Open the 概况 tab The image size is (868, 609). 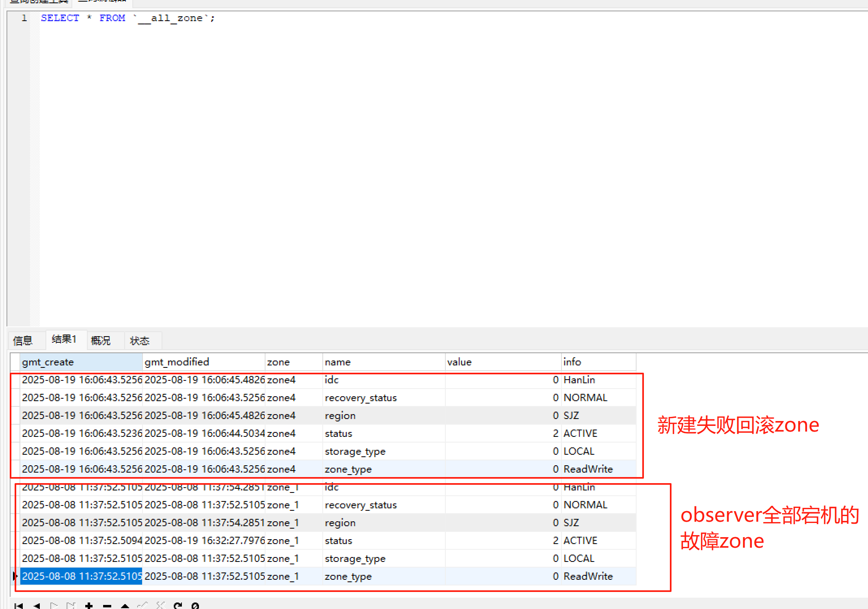[101, 340]
